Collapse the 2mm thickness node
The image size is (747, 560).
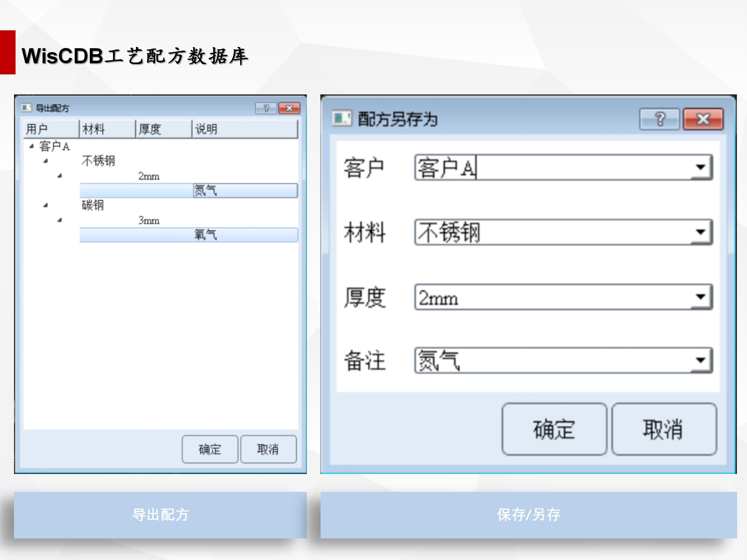point(60,176)
